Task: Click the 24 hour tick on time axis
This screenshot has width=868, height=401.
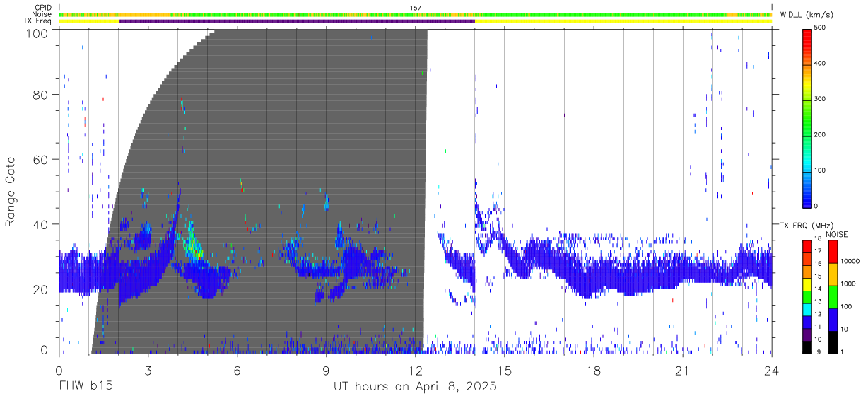Action: coord(772,370)
